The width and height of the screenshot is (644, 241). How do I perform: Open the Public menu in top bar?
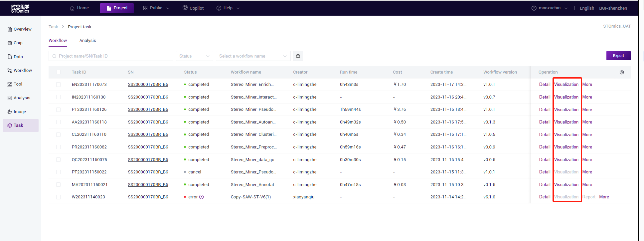(156, 8)
